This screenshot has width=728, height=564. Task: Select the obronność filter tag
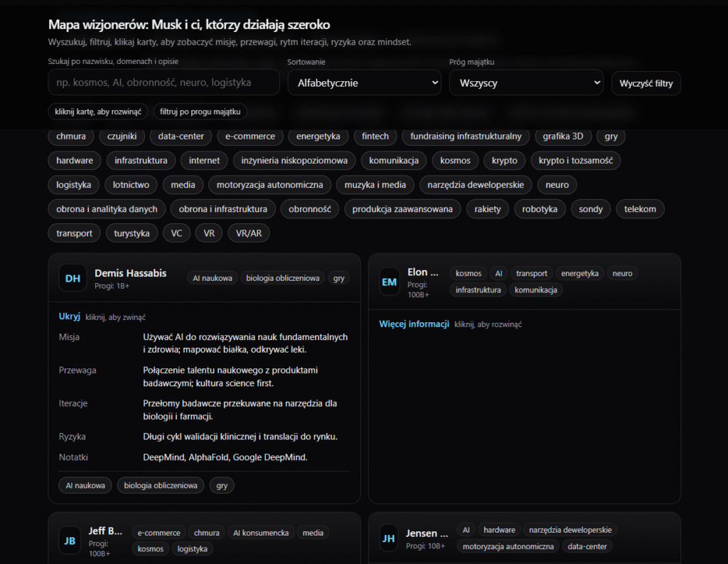click(310, 209)
